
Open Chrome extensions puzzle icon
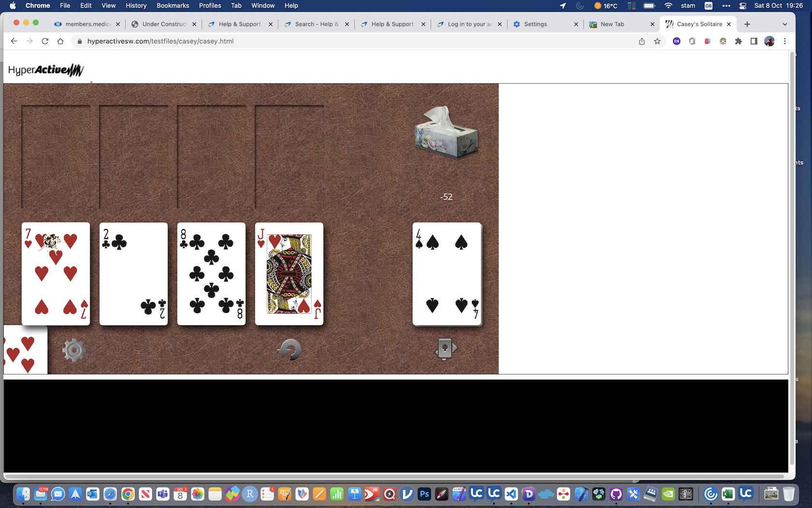coord(738,41)
